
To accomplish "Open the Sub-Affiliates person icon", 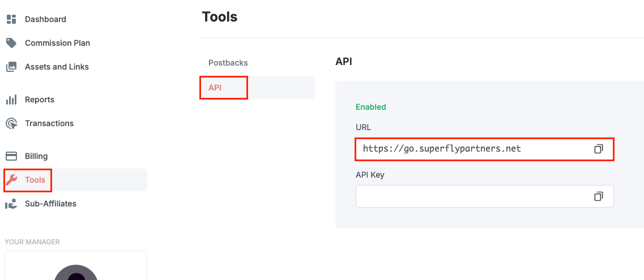I will click(x=11, y=204).
